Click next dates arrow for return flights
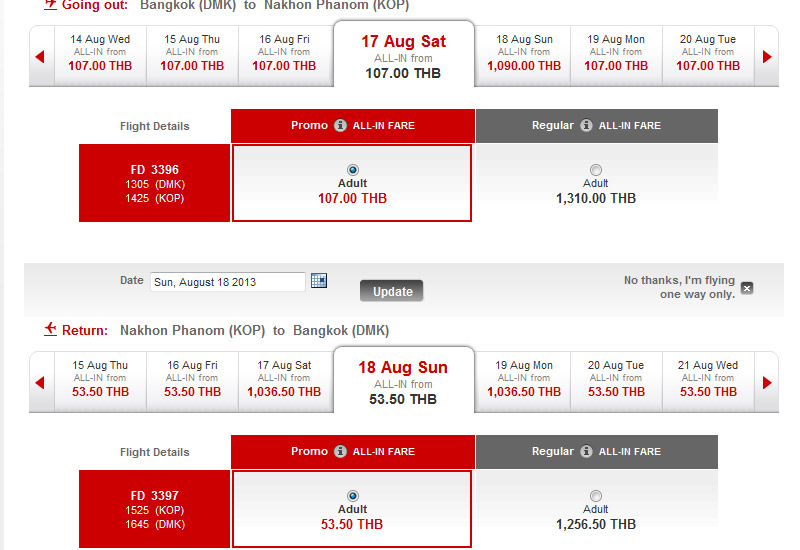The height and width of the screenshot is (550, 800). tap(767, 383)
